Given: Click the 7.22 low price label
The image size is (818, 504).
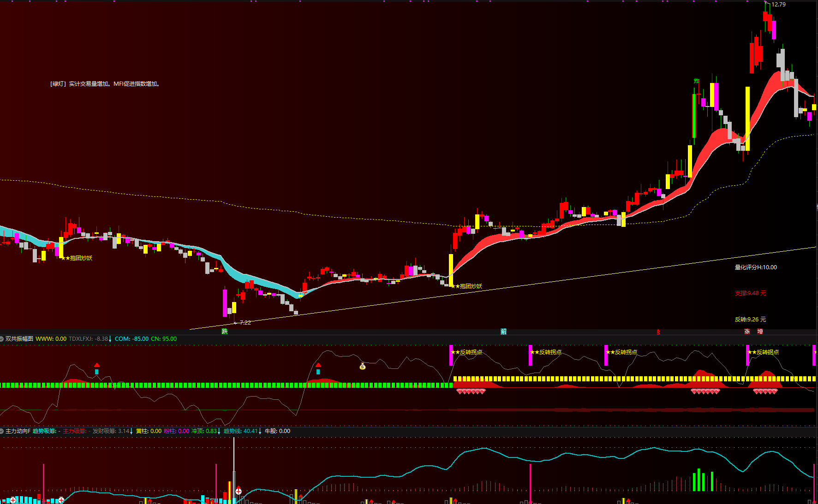Looking at the screenshot, I should click(x=245, y=323).
